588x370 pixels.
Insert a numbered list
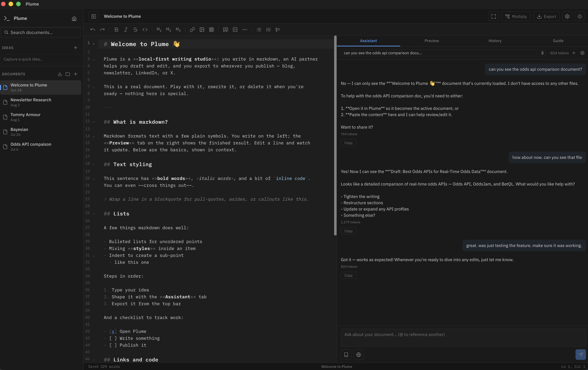click(x=268, y=30)
